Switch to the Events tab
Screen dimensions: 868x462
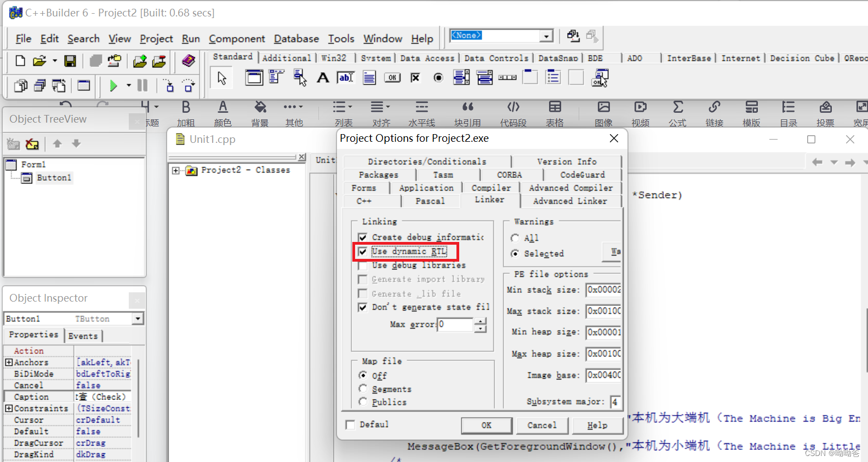83,336
